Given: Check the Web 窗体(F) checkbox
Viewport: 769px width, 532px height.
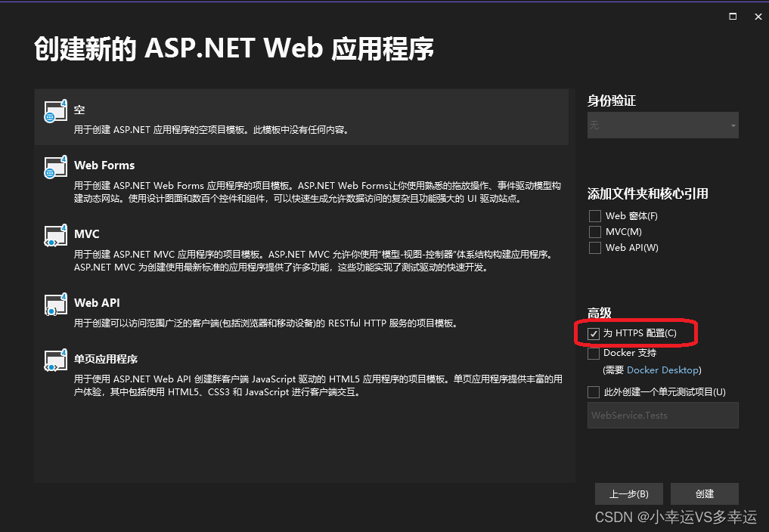Looking at the screenshot, I should (x=595, y=215).
